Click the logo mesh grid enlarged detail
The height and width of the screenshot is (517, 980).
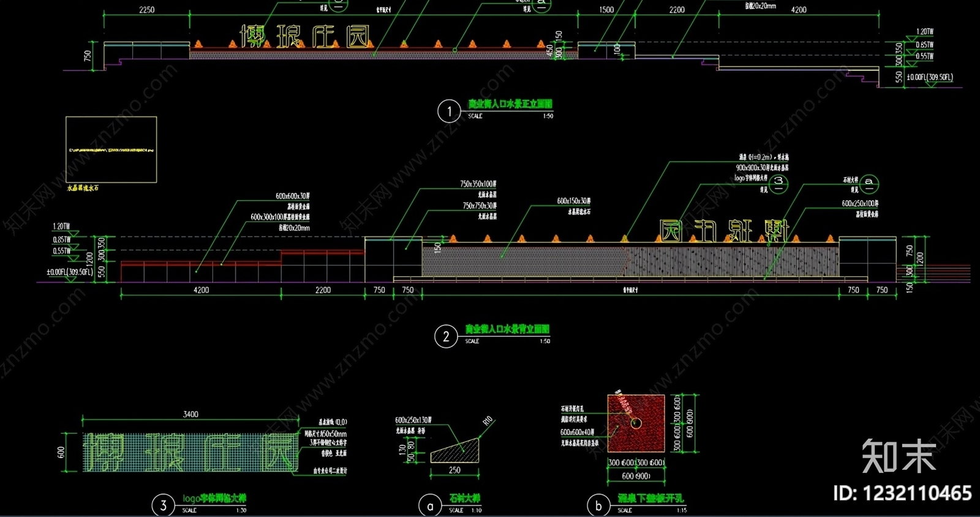190,452
